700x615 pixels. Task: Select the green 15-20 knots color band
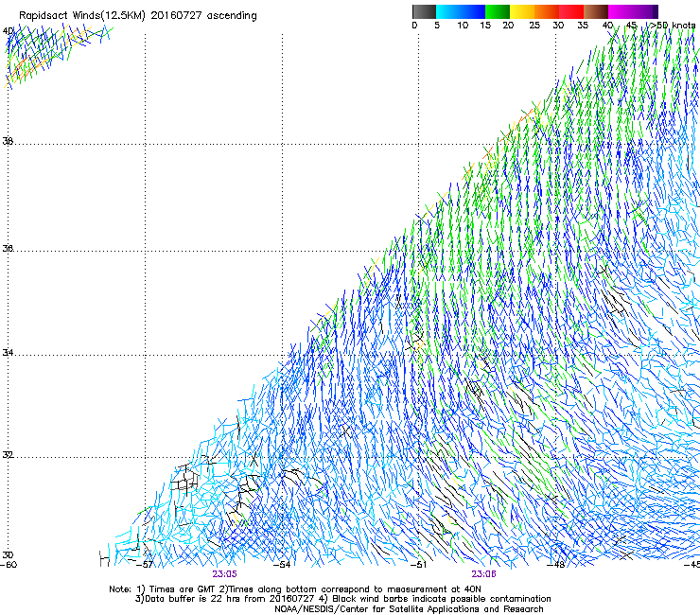point(498,11)
